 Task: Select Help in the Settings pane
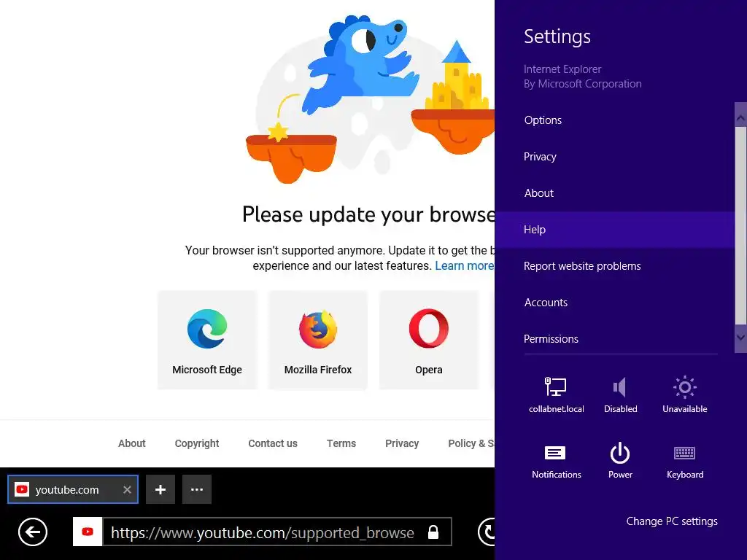point(614,230)
